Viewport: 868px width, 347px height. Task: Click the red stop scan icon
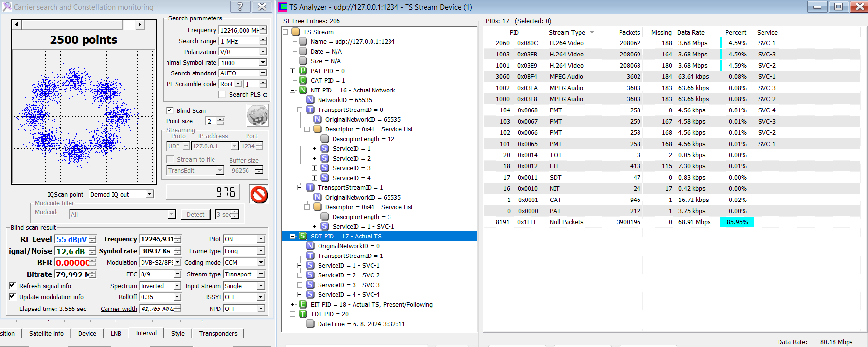[259, 195]
